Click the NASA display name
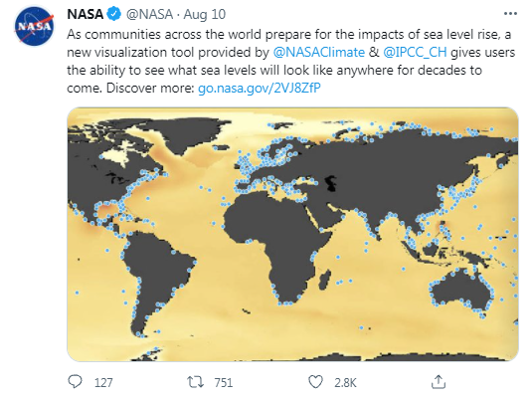This screenshot has height=401, width=532. pyautogui.click(x=85, y=14)
